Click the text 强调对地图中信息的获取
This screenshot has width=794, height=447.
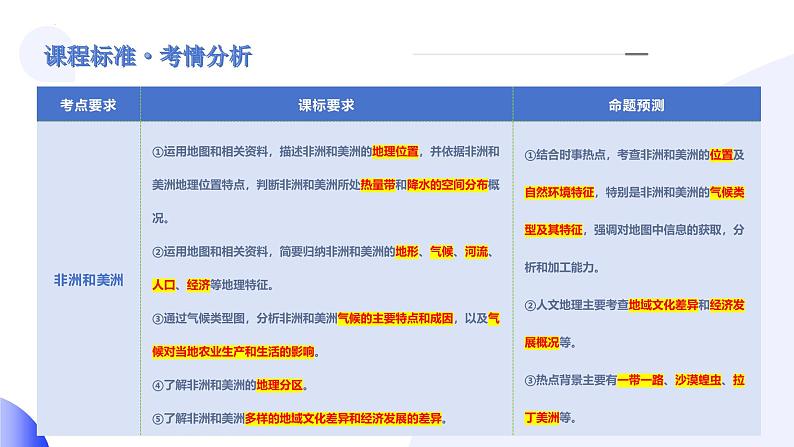[657, 230]
